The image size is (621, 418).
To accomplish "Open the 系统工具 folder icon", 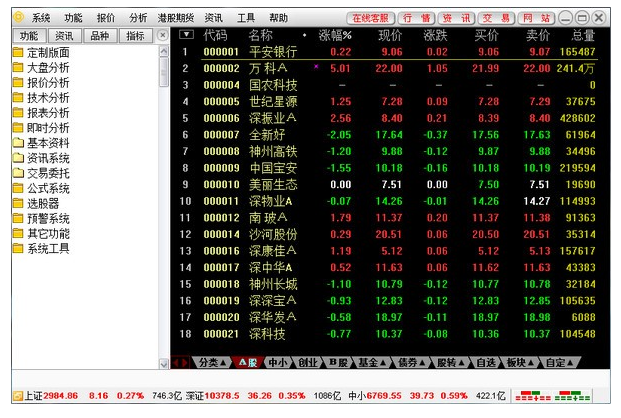I will [18, 248].
